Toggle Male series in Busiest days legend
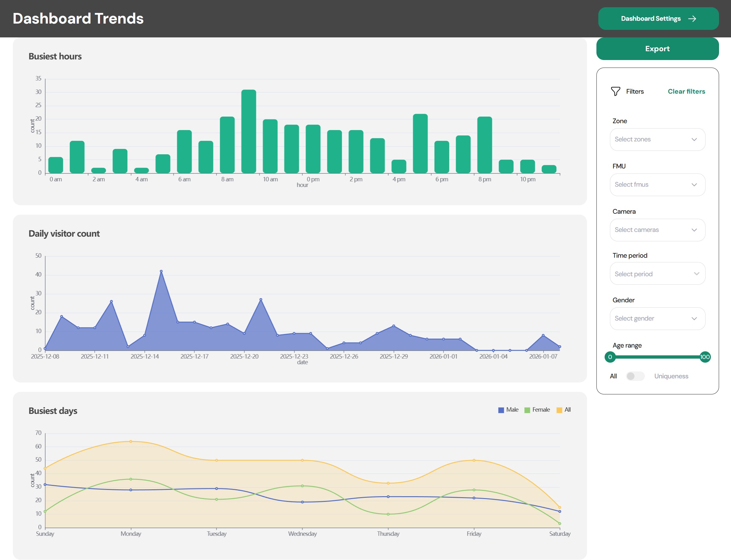 tap(508, 410)
